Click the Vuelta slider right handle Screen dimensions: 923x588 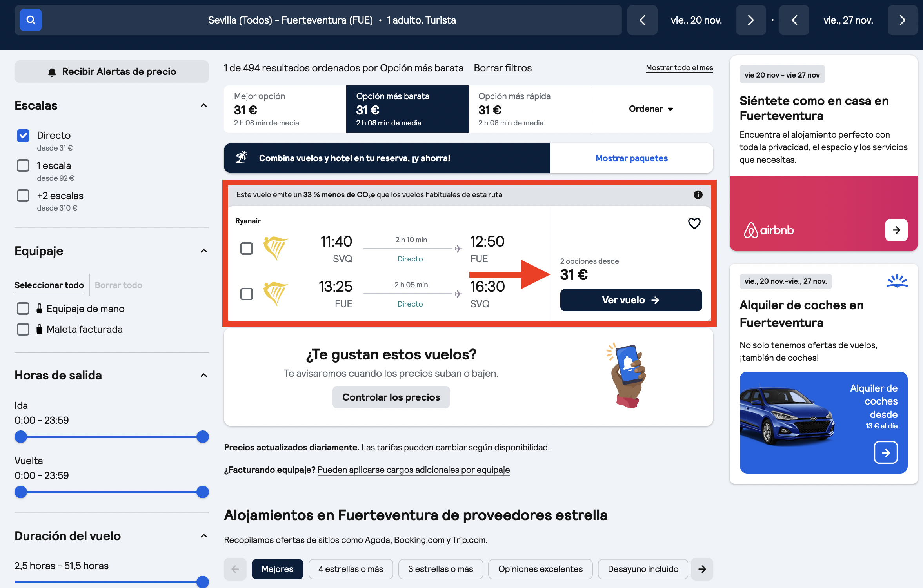click(203, 492)
